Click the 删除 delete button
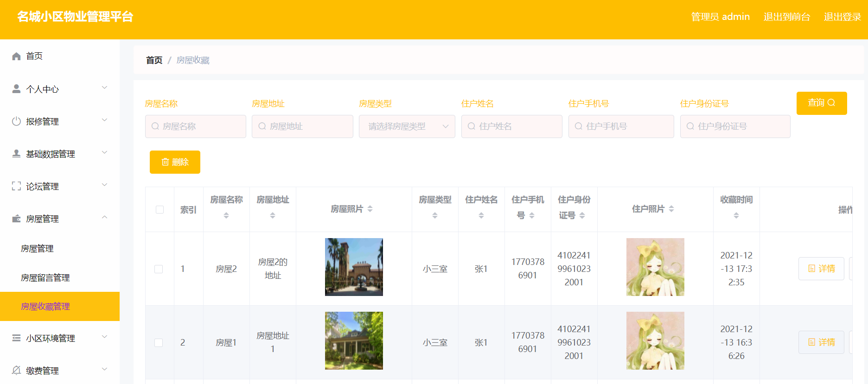This screenshot has width=868, height=384. tap(175, 162)
